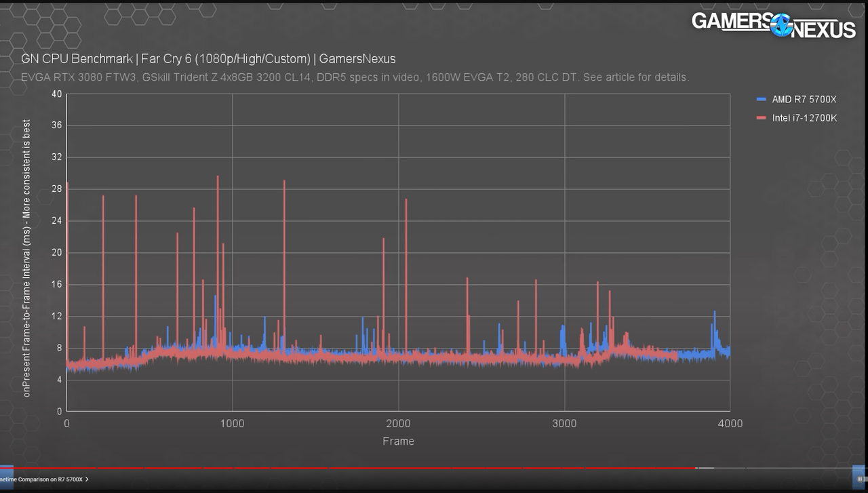This screenshot has height=493, width=868.
Task: Select the 'Intel i7-12700K' legend label
Action: click(805, 118)
